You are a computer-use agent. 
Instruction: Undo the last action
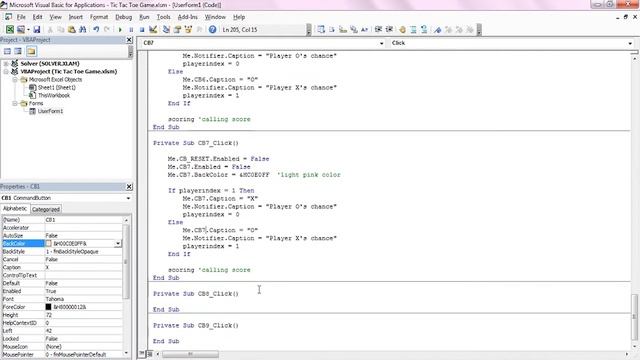click(96, 29)
